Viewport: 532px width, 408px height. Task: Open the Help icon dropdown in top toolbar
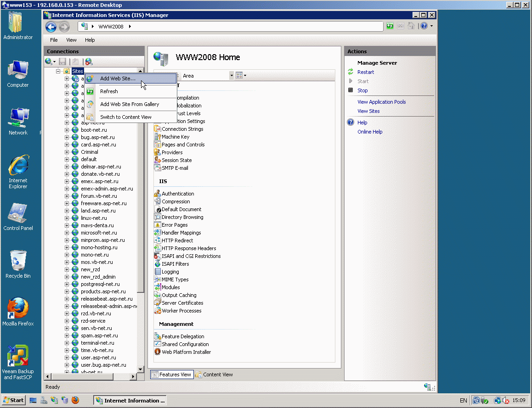point(431,26)
